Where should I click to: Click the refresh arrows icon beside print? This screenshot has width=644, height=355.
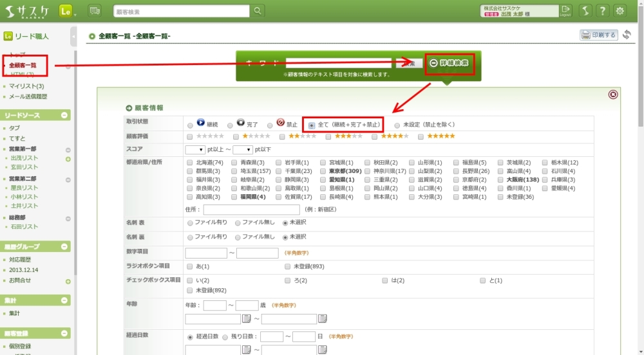(x=627, y=35)
